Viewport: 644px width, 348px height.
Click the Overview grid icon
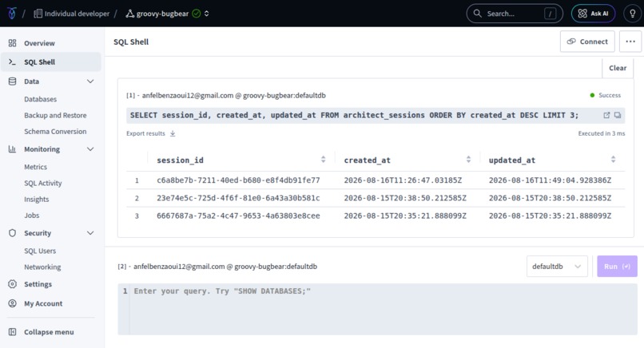click(x=12, y=43)
